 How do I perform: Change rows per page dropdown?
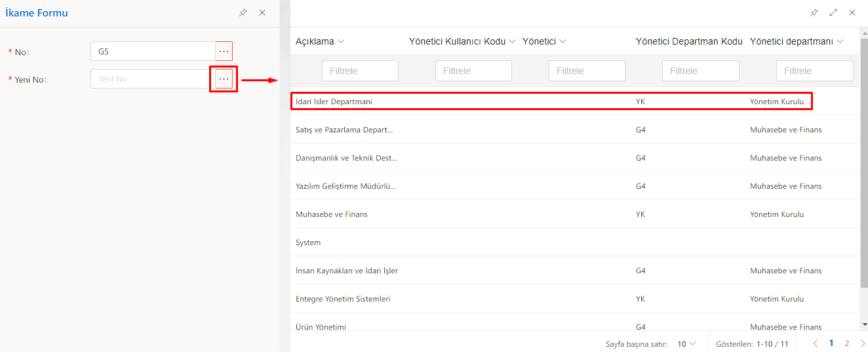(687, 343)
